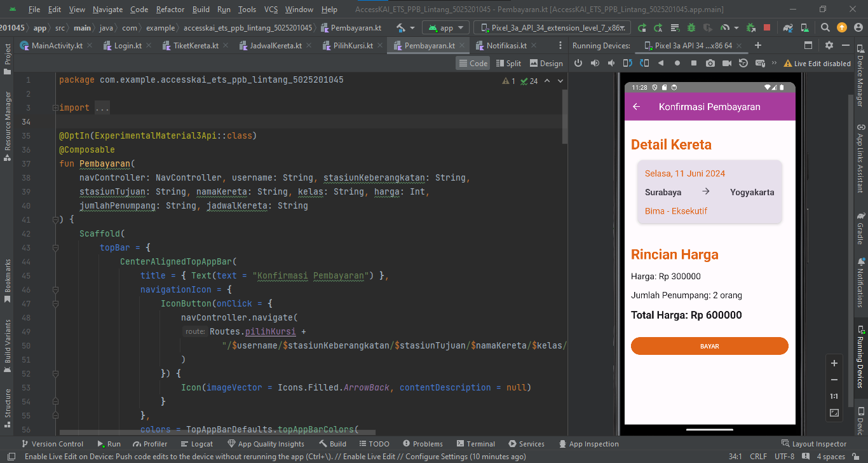Click the emulator Overview square button
Viewport: 868px width, 463px height.
[694, 63]
